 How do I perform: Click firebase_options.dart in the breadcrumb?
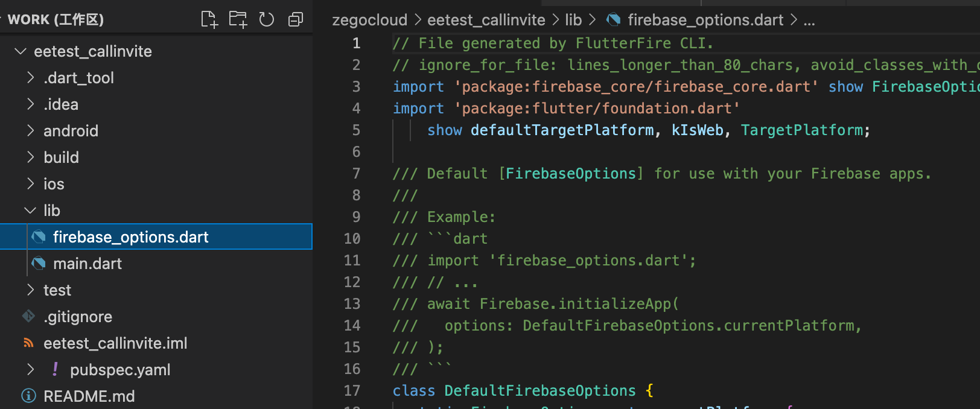pyautogui.click(x=705, y=20)
